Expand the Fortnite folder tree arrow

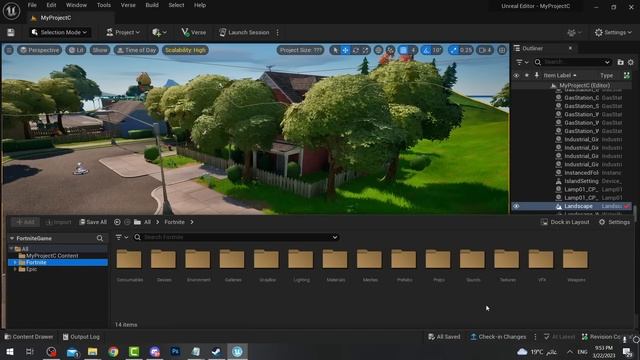16,262
